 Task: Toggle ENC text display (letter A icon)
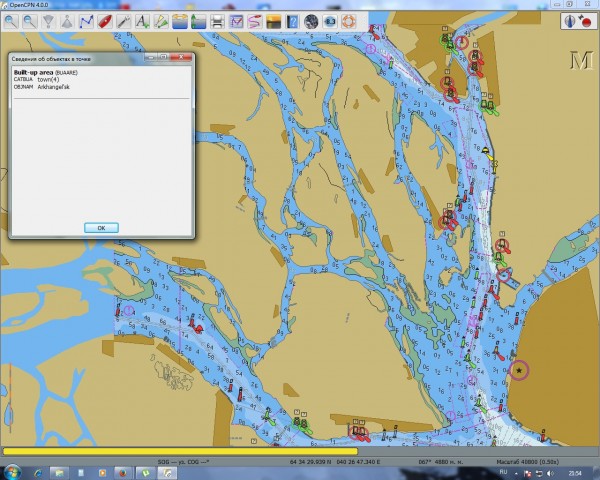point(142,20)
